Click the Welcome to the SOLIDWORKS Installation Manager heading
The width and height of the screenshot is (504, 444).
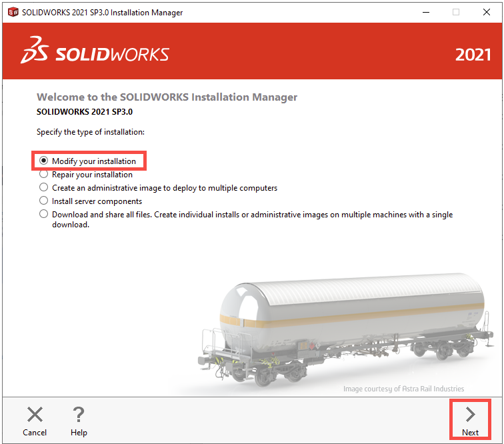(x=167, y=97)
